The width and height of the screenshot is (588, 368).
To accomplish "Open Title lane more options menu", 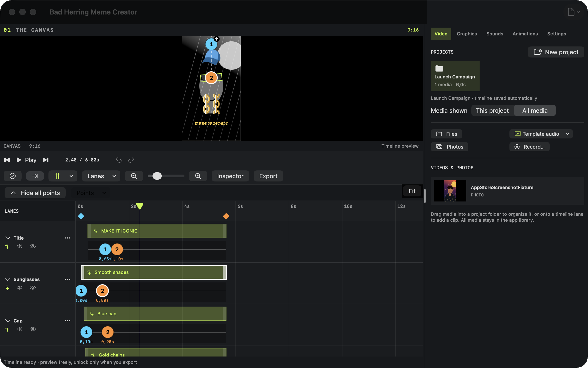I will tap(68, 238).
